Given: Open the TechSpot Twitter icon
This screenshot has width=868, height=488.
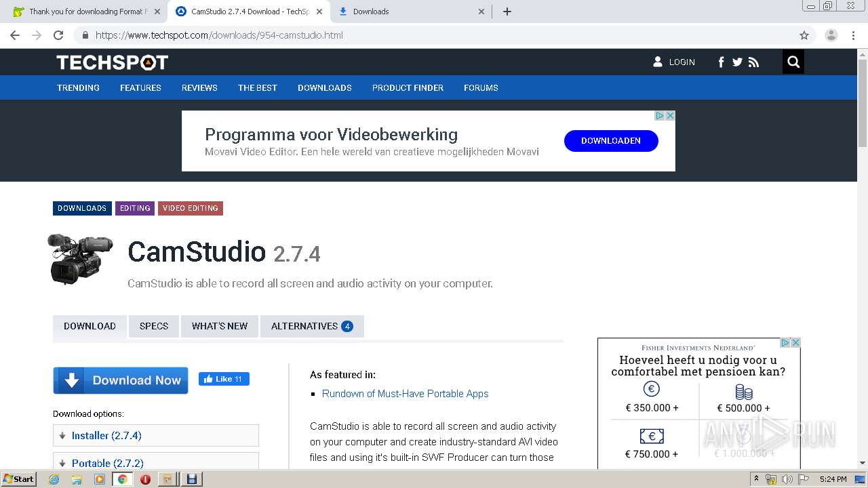Looking at the screenshot, I should (x=737, y=62).
